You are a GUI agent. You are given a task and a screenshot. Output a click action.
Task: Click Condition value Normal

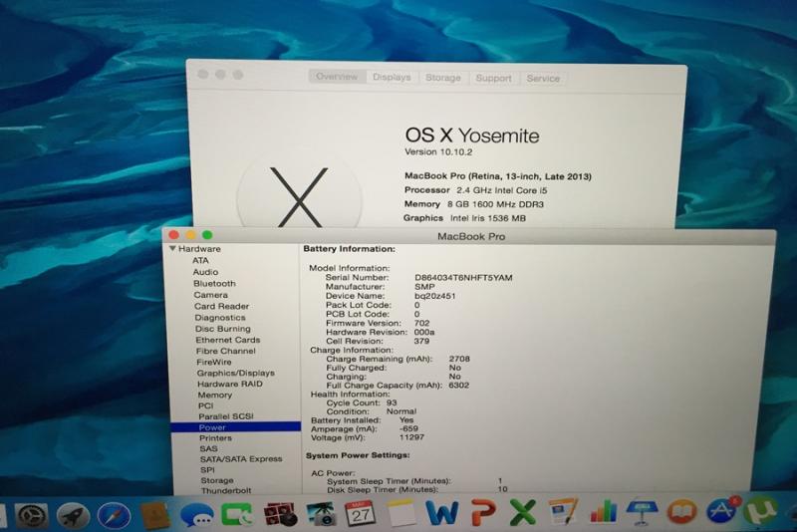point(401,411)
